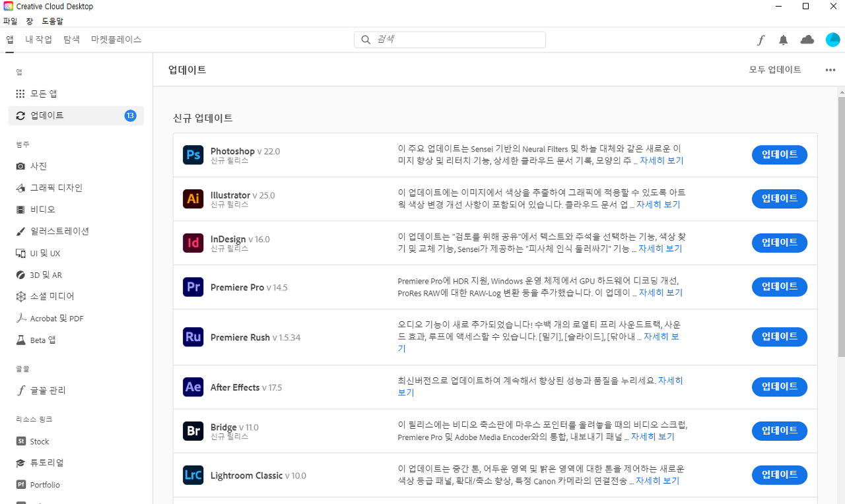Open the more options ellipsis menu
The image size is (845, 504).
pyautogui.click(x=830, y=70)
